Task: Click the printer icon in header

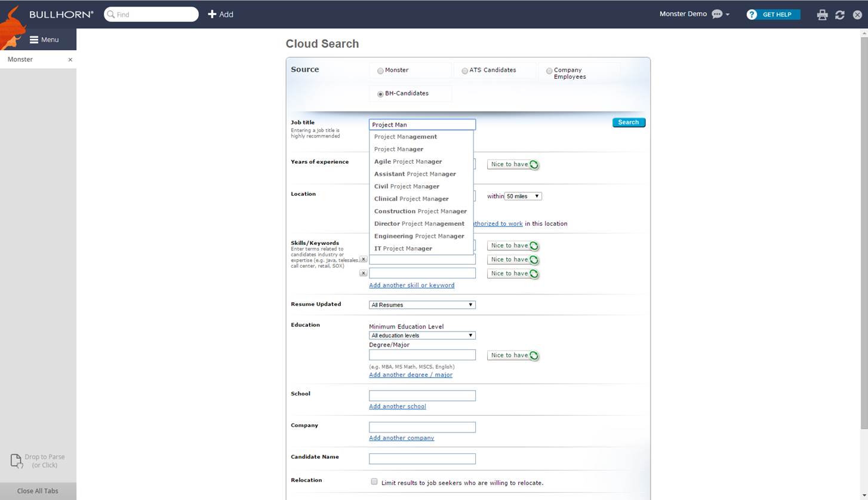Action: tap(822, 15)
